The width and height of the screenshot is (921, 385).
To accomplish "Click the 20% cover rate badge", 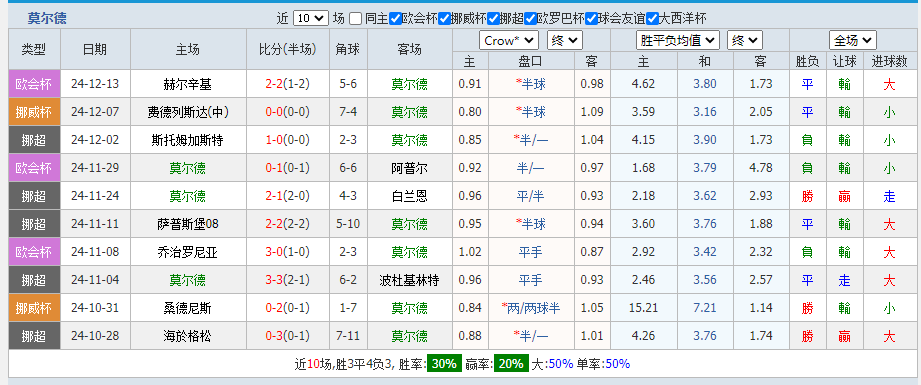I will point(511,364).
